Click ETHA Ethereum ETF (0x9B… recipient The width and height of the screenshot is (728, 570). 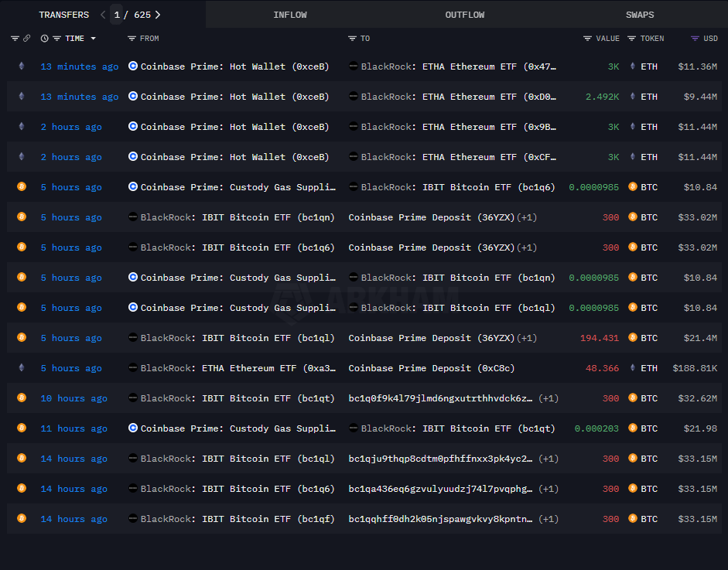point(490,127)
